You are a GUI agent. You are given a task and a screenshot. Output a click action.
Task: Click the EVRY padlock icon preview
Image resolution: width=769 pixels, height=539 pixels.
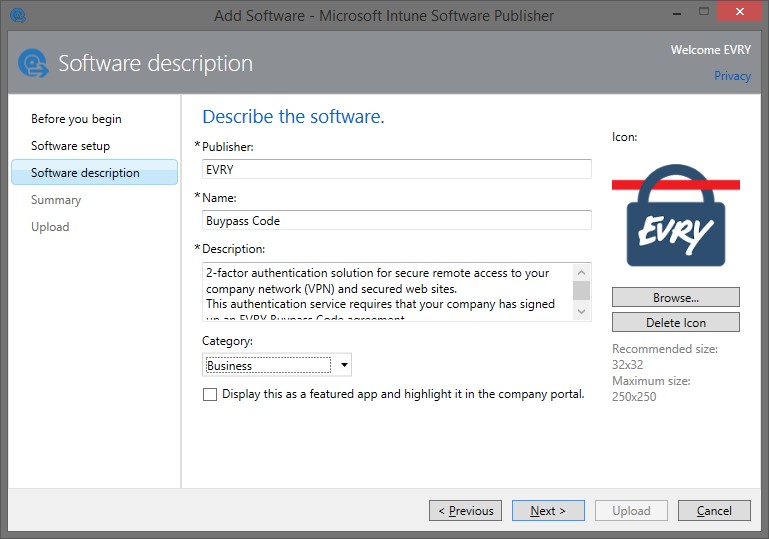click(x=675, y=215)
